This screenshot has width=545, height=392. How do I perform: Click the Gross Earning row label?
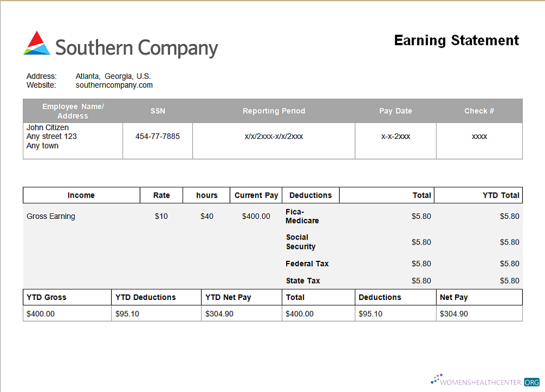(51, 216)
